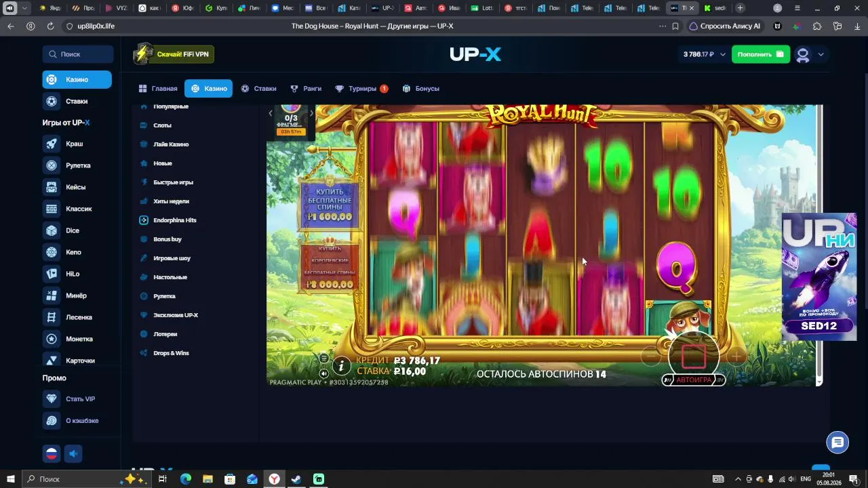Open new browser tab with plus
The image size is (868, 488).
tap(740, 8)
